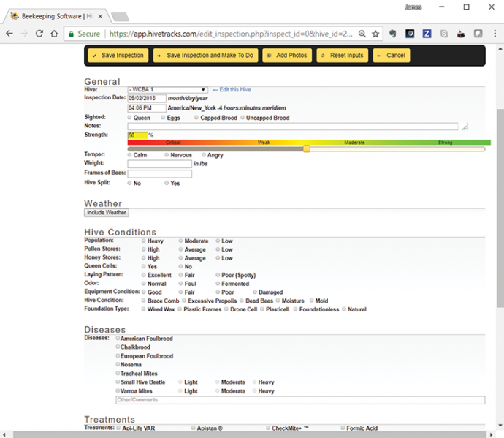Open the Hive selection dropdown
Viewport: 504px width, 438px height.
point(167,89)
